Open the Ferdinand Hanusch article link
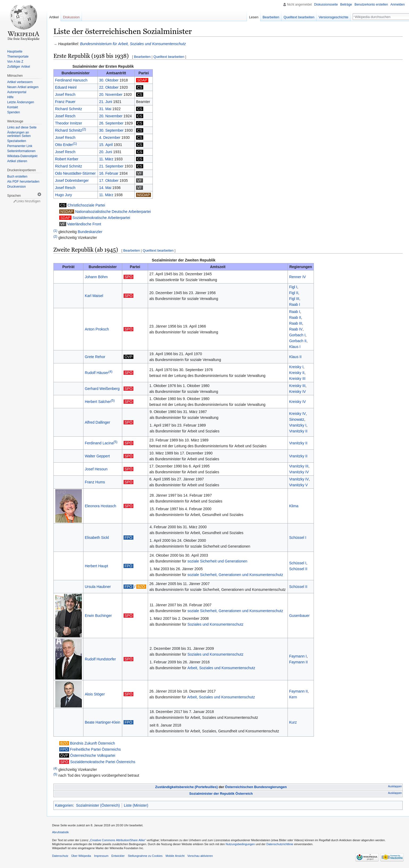 (71, 80)
